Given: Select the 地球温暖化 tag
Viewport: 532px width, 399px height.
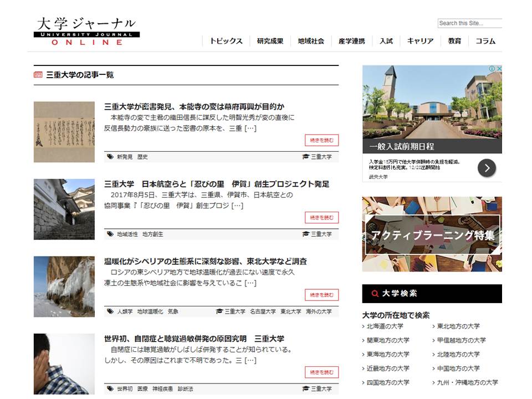Looking at the screenshot, I should tap(150, 311).
